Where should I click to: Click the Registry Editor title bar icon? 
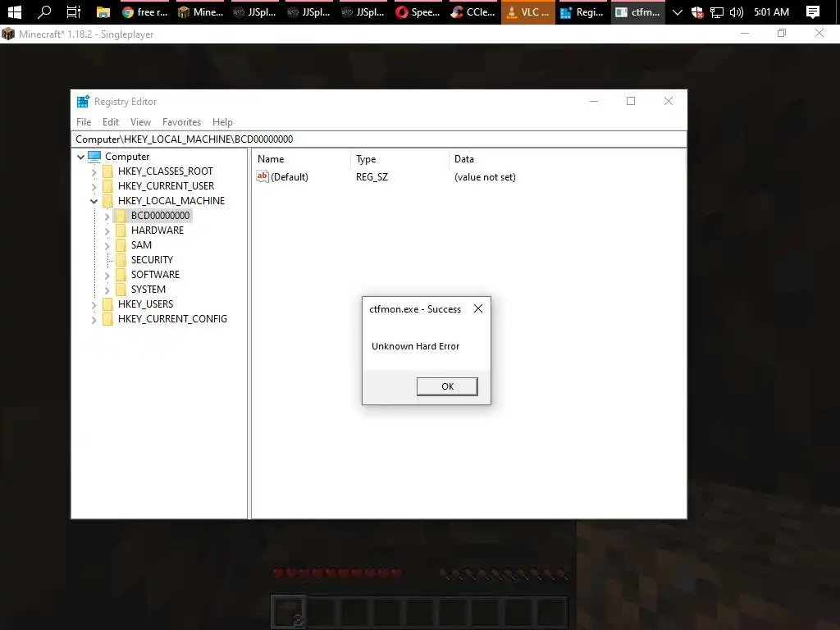(x=83, y=101)
